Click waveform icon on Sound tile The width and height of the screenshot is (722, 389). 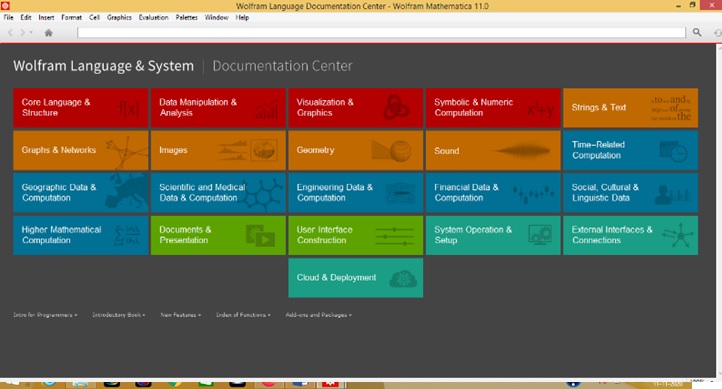(x=522, y=151)
